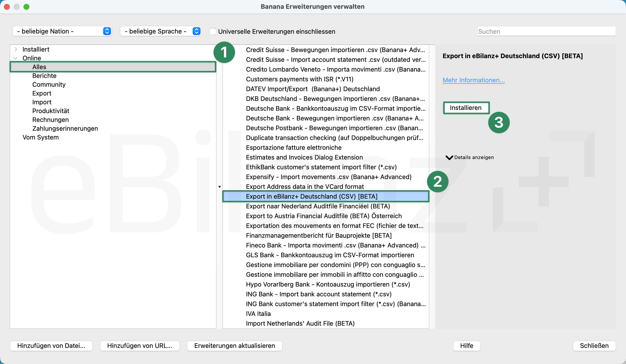
Task: Select the 'Berichte' category
Action: (44, 76)
